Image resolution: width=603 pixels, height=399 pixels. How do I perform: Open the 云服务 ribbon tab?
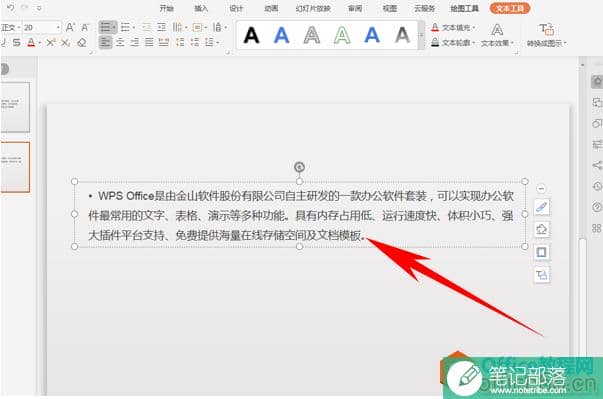(425, 8)
